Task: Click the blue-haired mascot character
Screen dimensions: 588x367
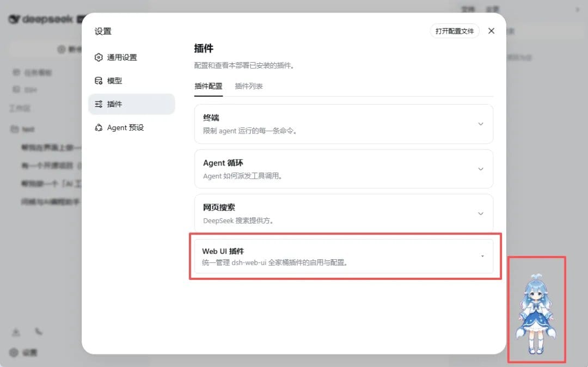Action: point(536,314)
